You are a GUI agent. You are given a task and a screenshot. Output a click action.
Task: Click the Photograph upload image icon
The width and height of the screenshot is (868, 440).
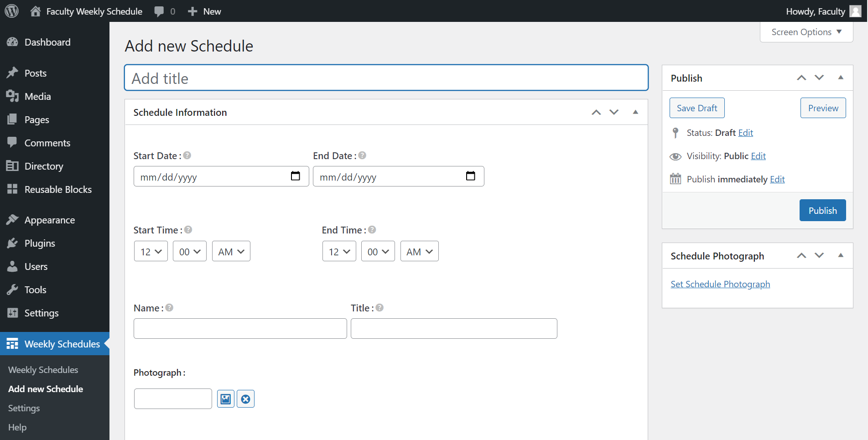[226, 399]
